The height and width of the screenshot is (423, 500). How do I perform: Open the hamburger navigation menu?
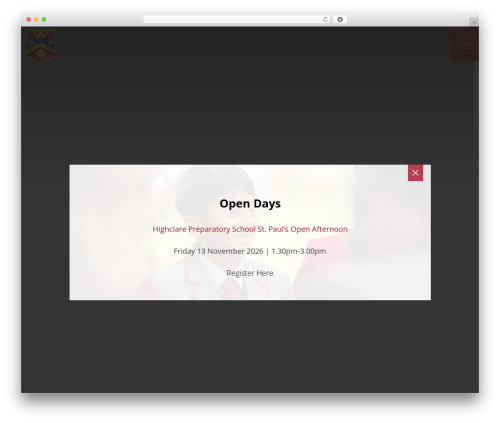point(464,44)
